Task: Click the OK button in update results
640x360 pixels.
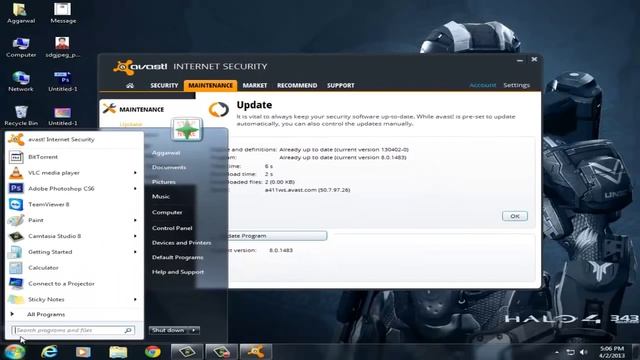Action: pyautogui.click(x=515, y=216)
